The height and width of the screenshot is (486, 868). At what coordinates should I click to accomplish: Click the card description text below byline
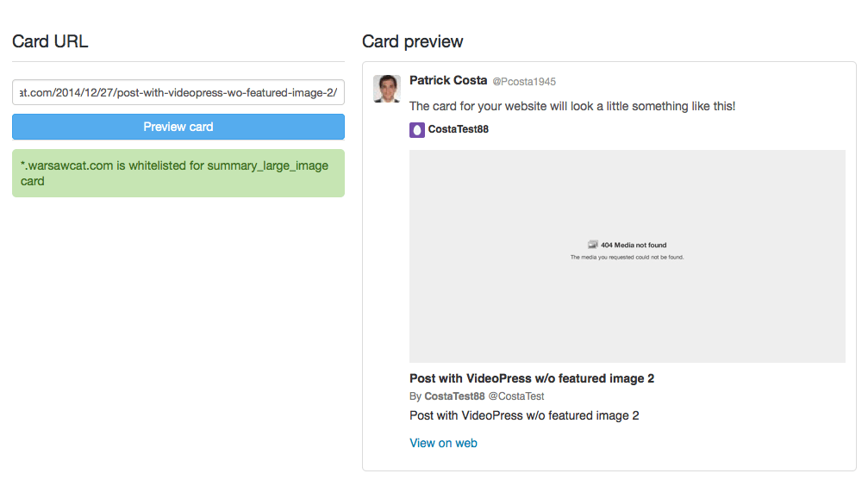[524, 415]
